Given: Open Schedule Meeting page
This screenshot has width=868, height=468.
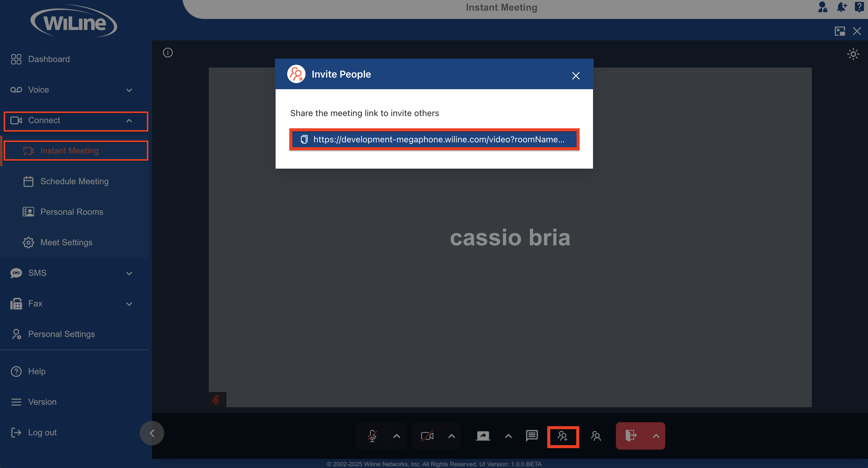Looking at the screenshot, I should [x=74, y=181].
